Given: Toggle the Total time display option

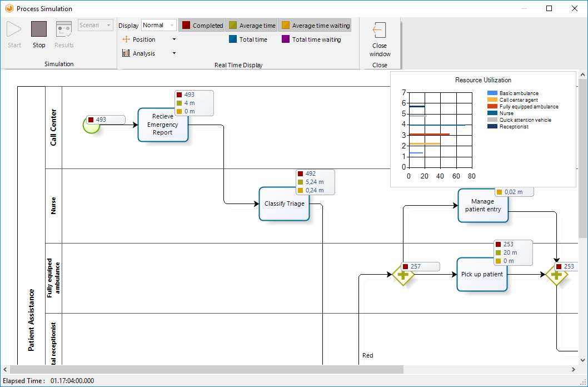Looking at the screenshot, I should click(x=248, y=39).
